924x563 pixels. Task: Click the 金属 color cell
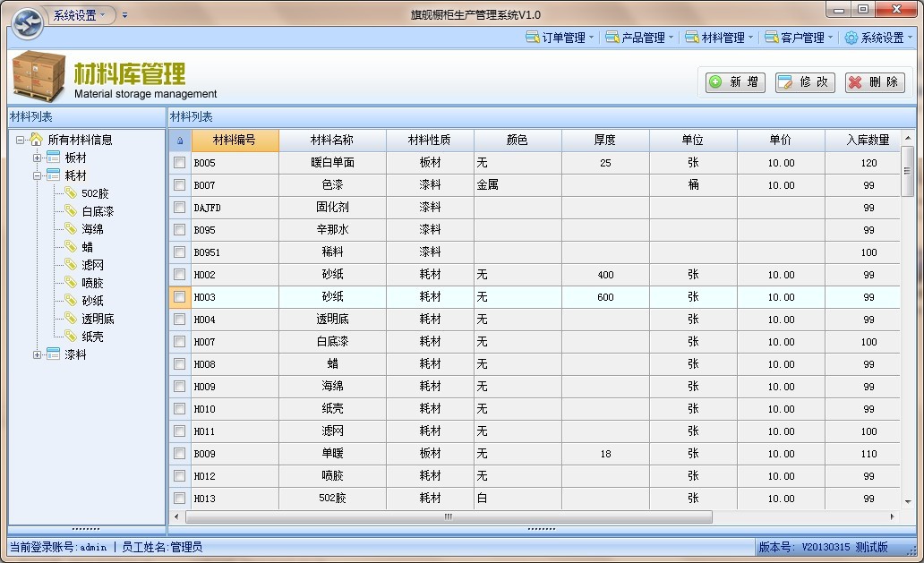pos(518,185)
